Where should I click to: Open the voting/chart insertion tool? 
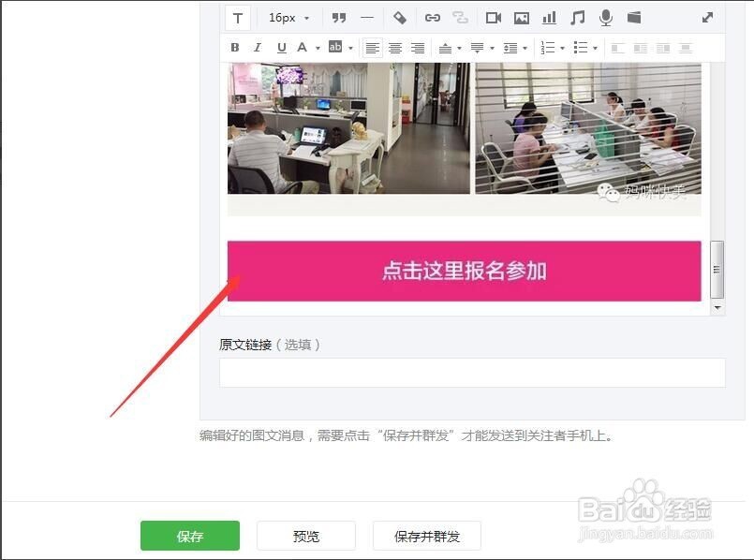[x=549, y=17]
